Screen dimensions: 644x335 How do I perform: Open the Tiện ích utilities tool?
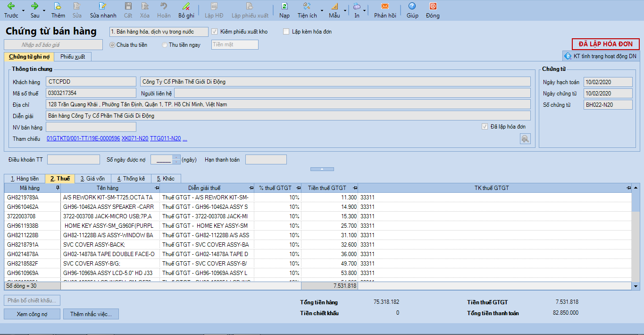click(307, 10)
